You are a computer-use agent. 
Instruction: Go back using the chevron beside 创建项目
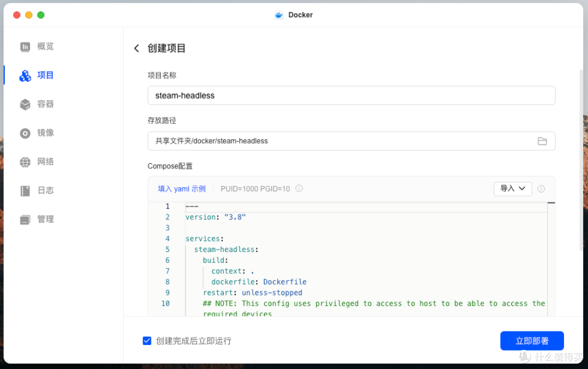pyautogui.click(x=137, y=48)
